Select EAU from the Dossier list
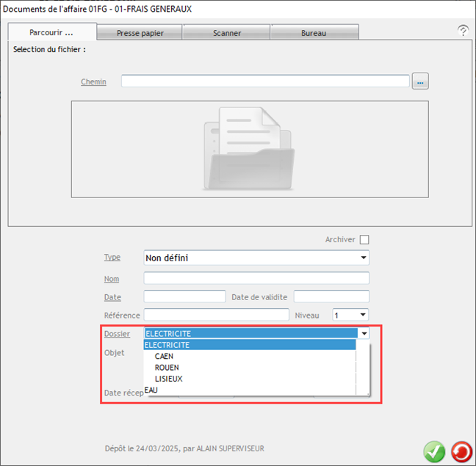Viewport: 476px width, 466px height. click(x=151, y=390)
